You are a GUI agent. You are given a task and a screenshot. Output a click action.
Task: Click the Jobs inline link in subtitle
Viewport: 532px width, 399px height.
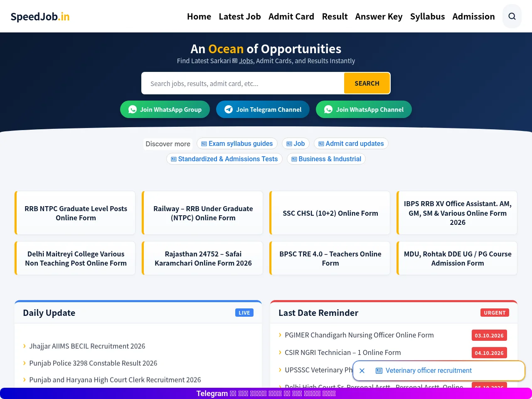click(x=243, y=61)
